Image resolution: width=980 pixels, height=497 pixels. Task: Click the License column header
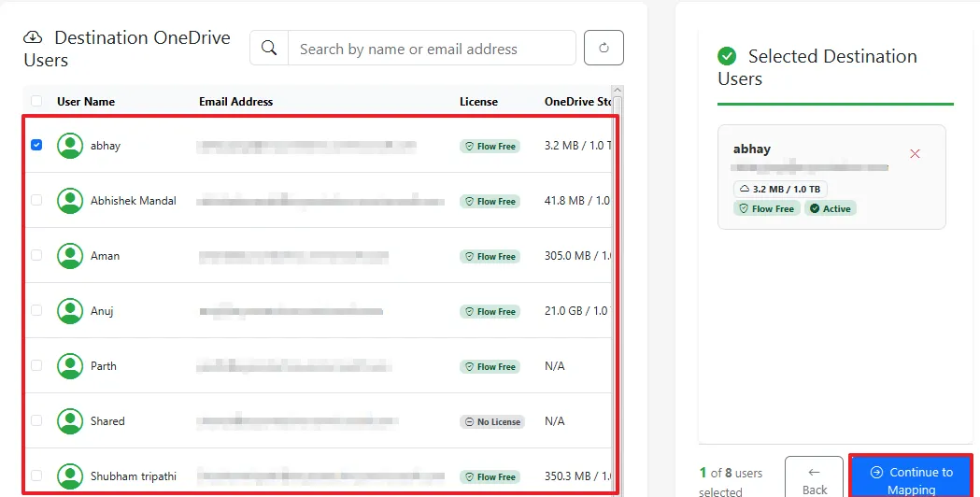click(478, 101)
